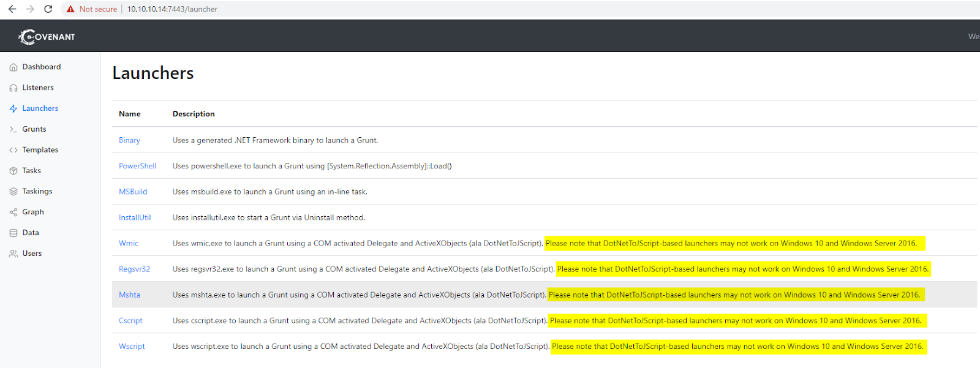Click the Listeners headphones icon
The width and height of the screenshot is (980, 368).
13,88
